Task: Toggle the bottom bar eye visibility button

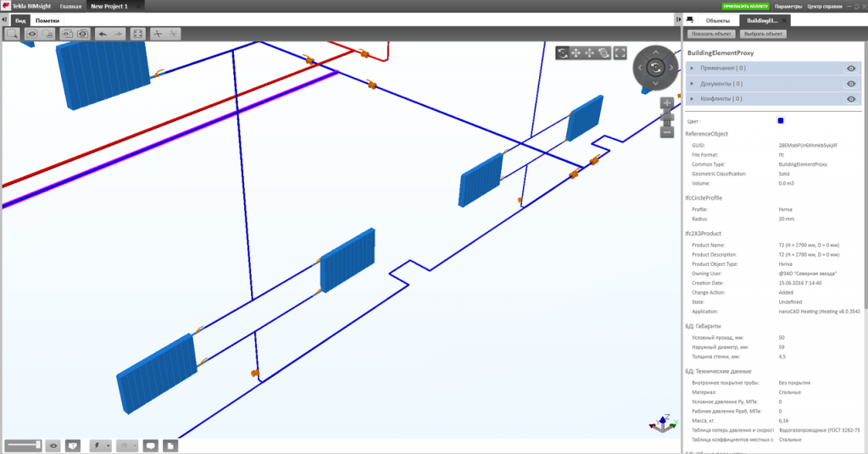Action: point(53,446)
